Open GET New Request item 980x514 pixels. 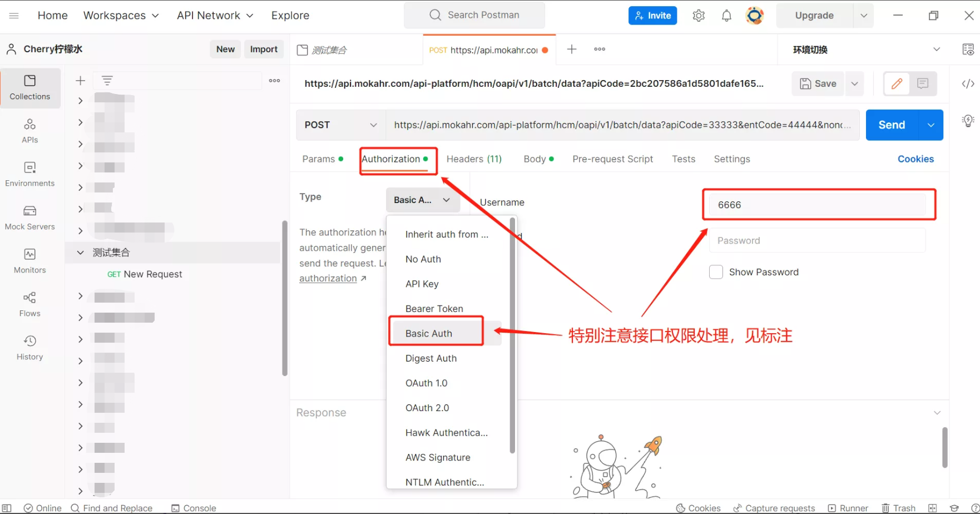click(x=145, y=274)
